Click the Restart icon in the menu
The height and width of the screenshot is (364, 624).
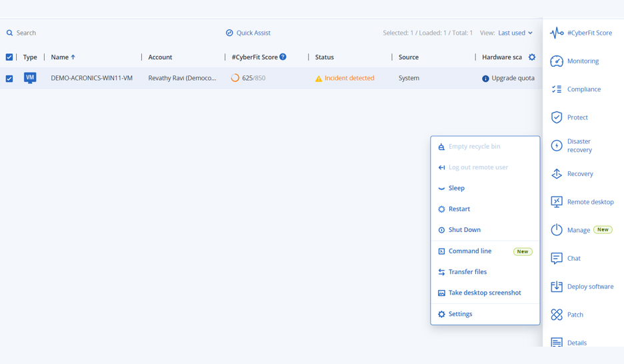pyautogui.click(x=441, y=209)
